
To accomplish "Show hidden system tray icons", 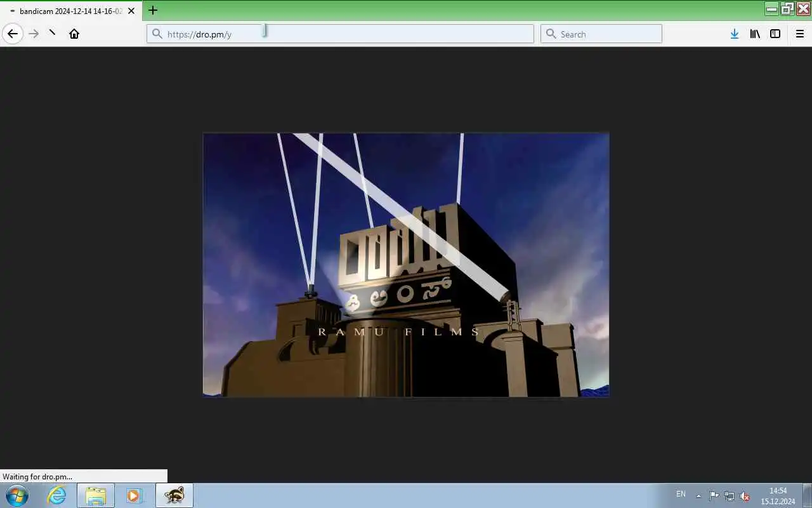I will tap(698, 496).
